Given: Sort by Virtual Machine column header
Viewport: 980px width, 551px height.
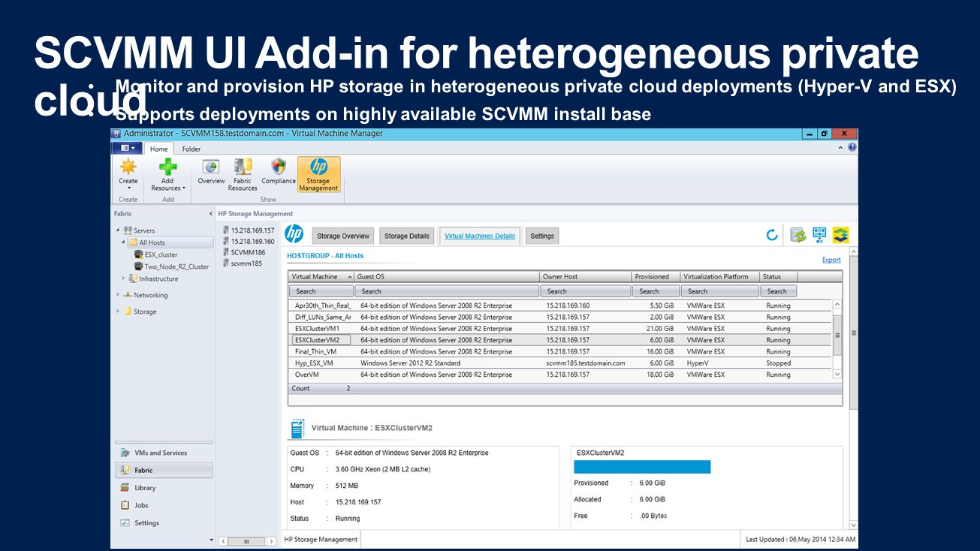Looking at the screenshot, I should pos(321,276).
